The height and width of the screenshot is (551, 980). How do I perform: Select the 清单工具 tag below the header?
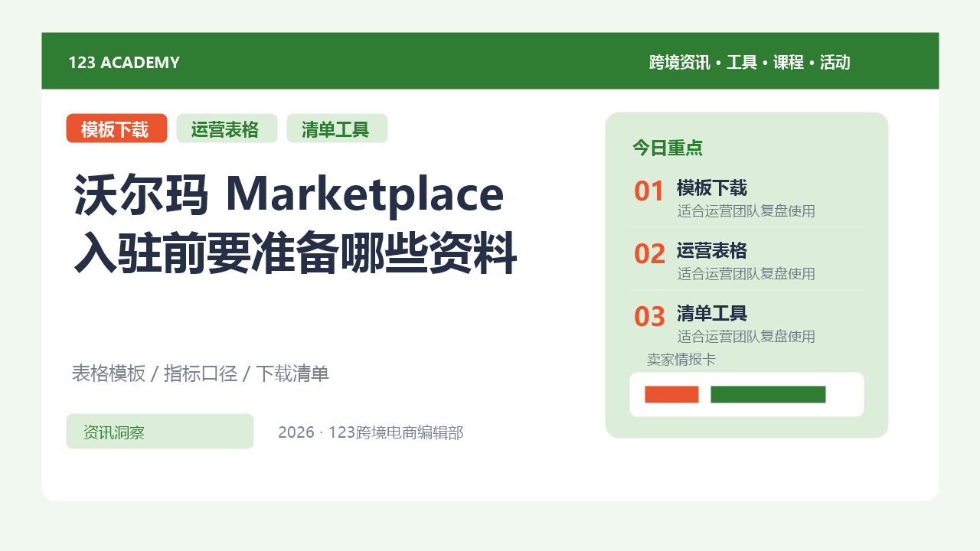pyautogui.click(x=337, y=129)
